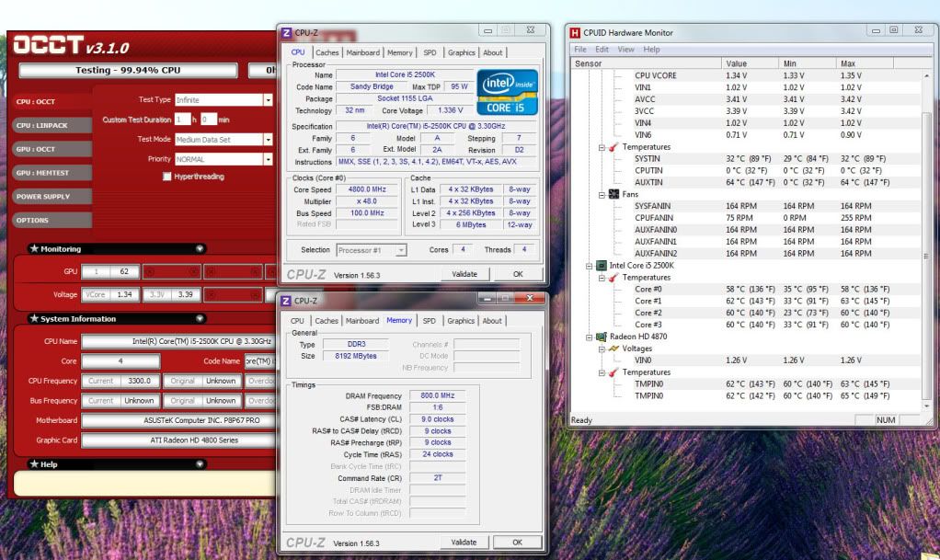940x560 pixels.
Task: Select the GPU : MEMTEST tab in OCCT
Action: (52, 173)
